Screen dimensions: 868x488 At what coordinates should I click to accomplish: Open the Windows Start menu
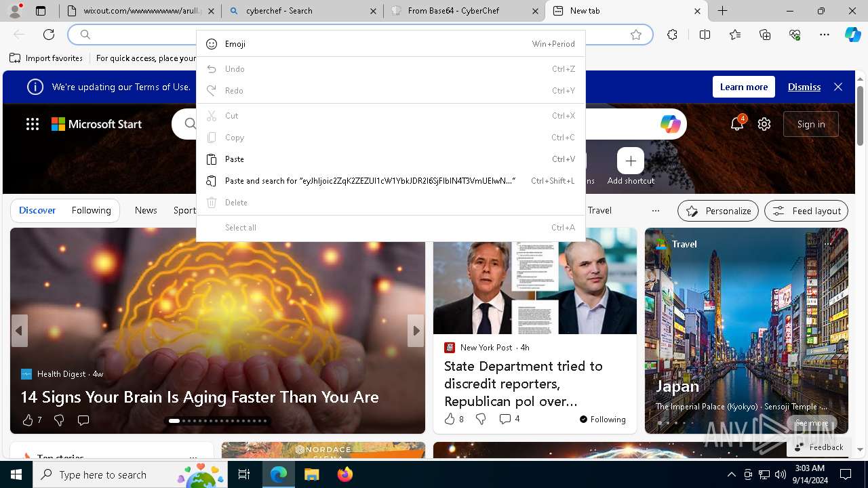click(16, 474)
